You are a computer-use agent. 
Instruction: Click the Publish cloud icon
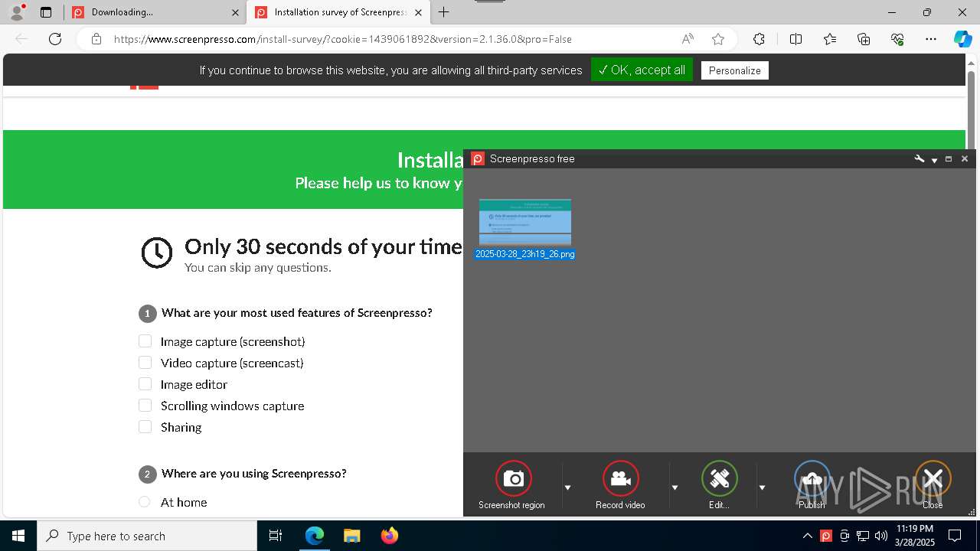[812, 478]
